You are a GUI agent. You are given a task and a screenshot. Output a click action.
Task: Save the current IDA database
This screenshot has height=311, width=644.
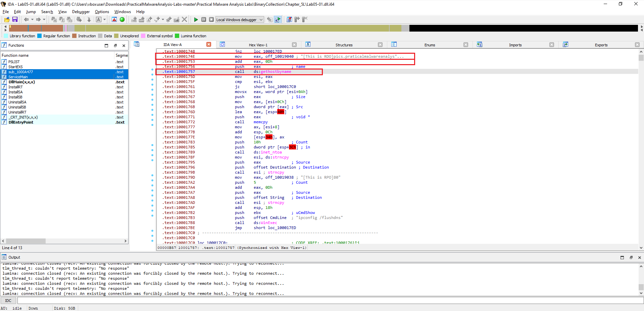pos(15,19)
